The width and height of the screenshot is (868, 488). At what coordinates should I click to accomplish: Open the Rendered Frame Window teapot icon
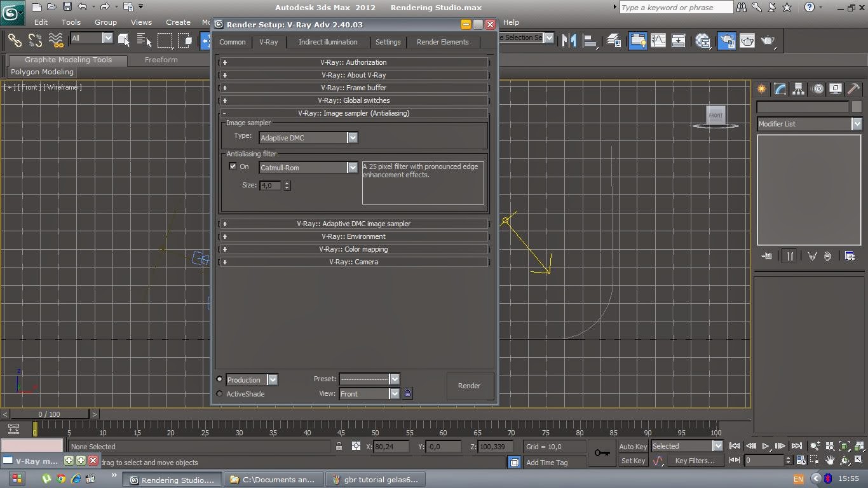tap(747, 41)
